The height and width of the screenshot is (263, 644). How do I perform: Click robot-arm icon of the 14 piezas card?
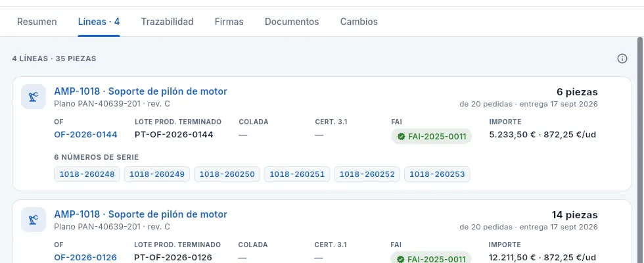pos(34,220)
